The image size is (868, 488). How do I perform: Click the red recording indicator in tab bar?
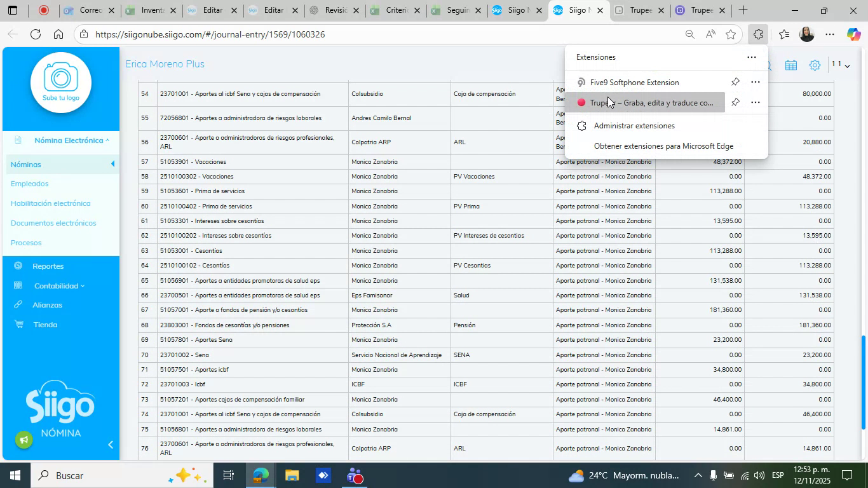(44, 10)
